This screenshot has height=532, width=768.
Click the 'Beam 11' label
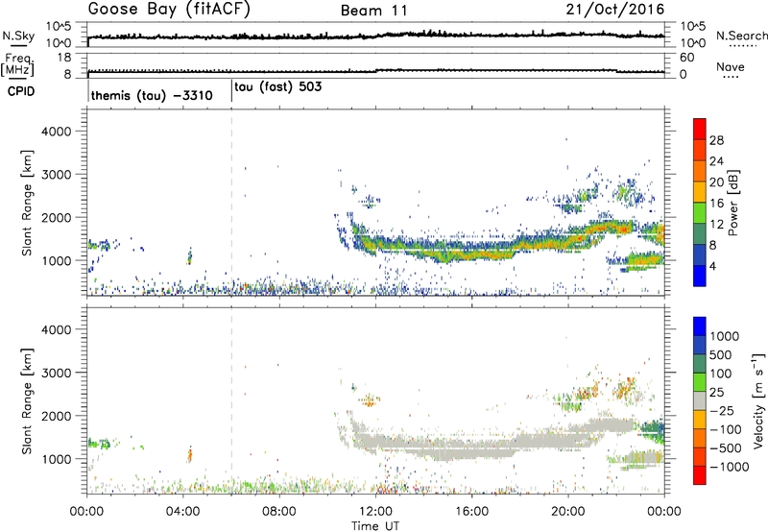click(x=374, y=11)
